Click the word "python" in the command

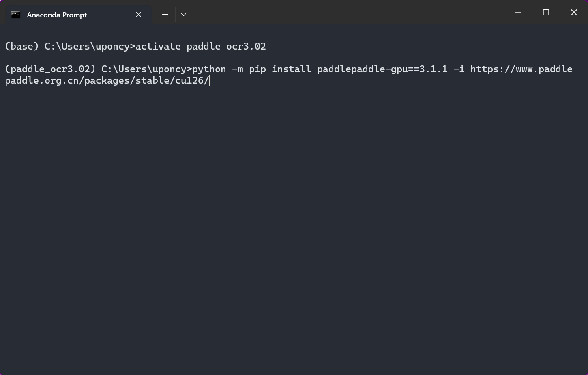click(209, 69)
